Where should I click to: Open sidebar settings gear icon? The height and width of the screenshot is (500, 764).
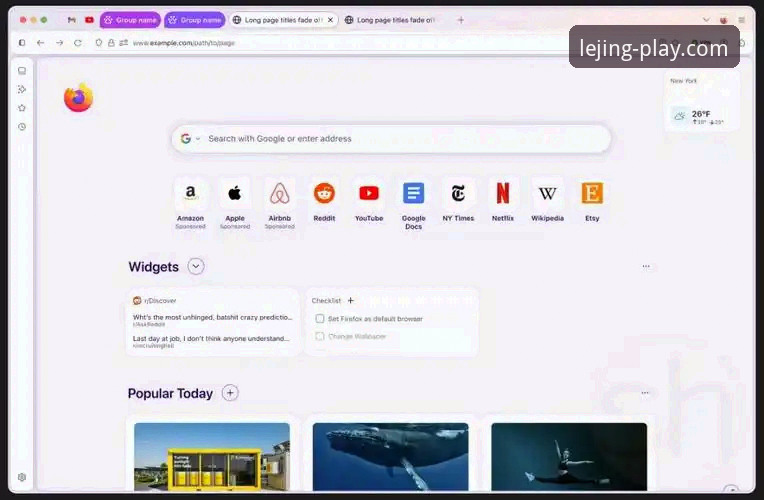coord(22,477)
